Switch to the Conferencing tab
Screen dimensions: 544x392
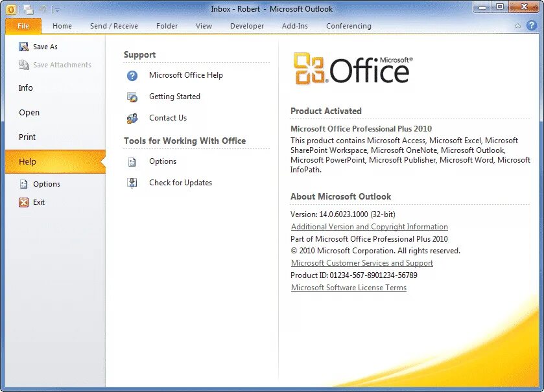[x=349, y=26]
